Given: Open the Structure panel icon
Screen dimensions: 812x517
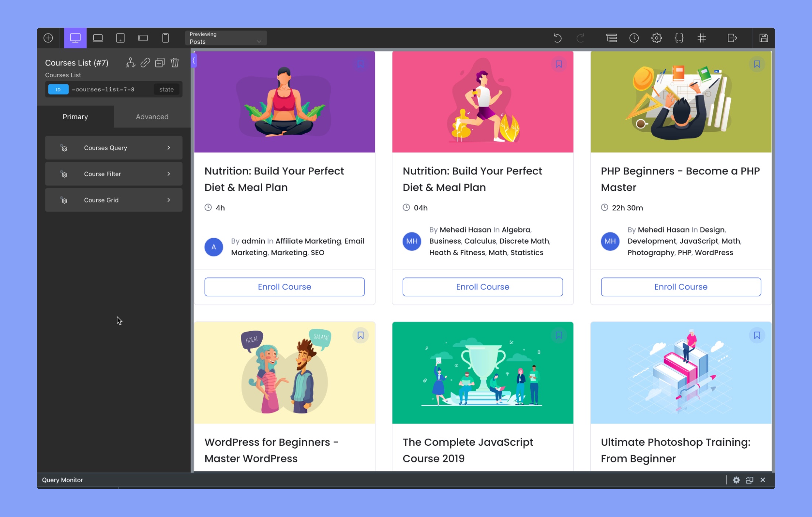Looking at the screenshot, I should pyautogui.click(x=611, y=38).
